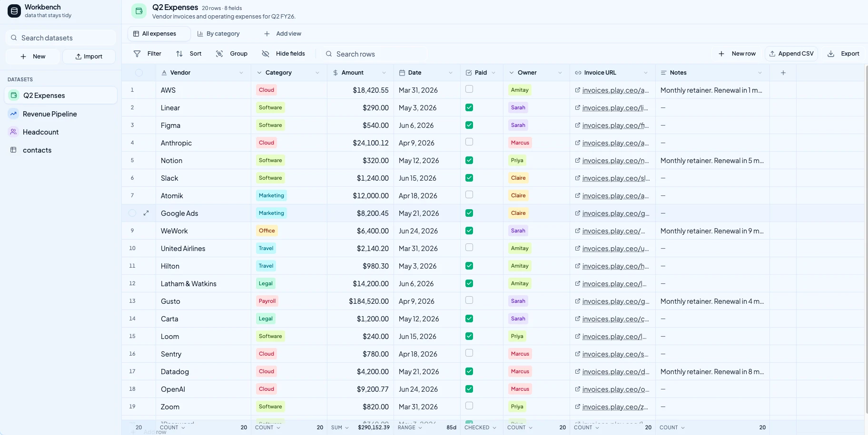Screen dimensions: 868x435
Task: Click the Export download icon
Action: click(x=831, y=54)
